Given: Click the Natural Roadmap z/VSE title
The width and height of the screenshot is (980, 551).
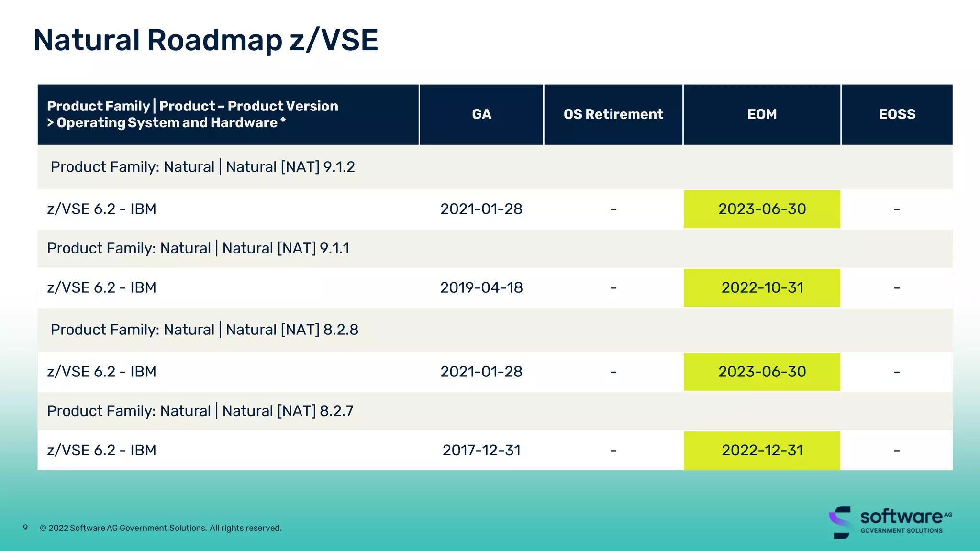Looking at the screenshot, I should [x=206, y=40].
